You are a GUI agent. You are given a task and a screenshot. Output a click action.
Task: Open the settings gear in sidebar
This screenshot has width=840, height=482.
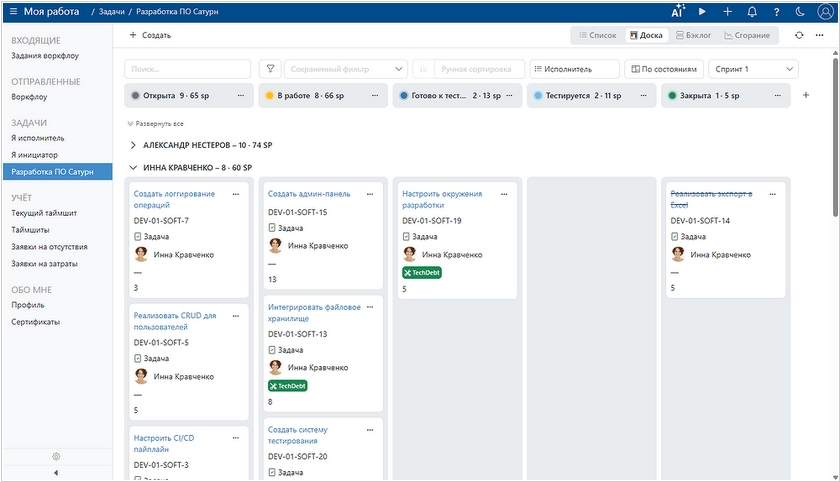[56, 456]
